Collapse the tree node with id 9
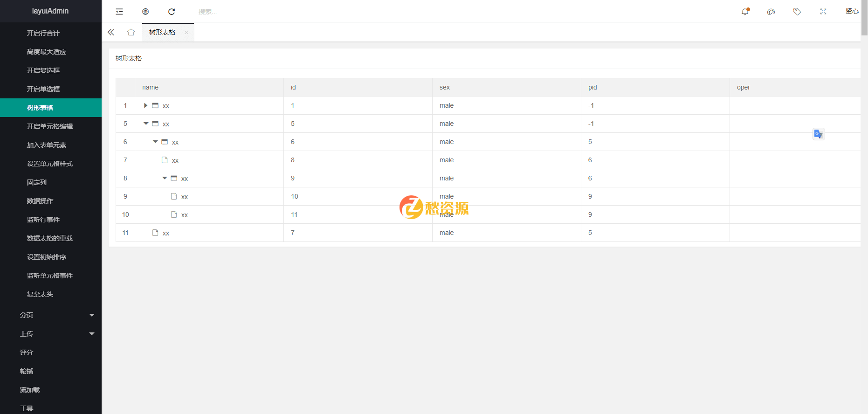868x414 pixels. click(x=165, y=178)
